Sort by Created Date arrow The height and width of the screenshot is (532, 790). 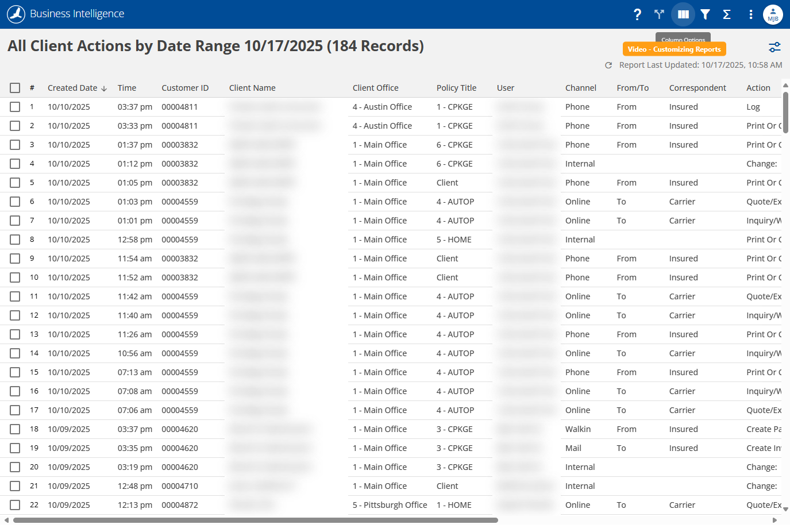[x=104, y=88]
